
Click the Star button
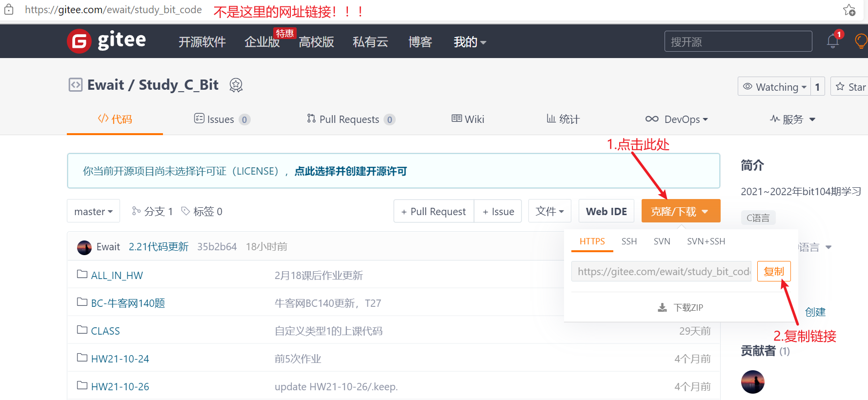pos(850,87)
